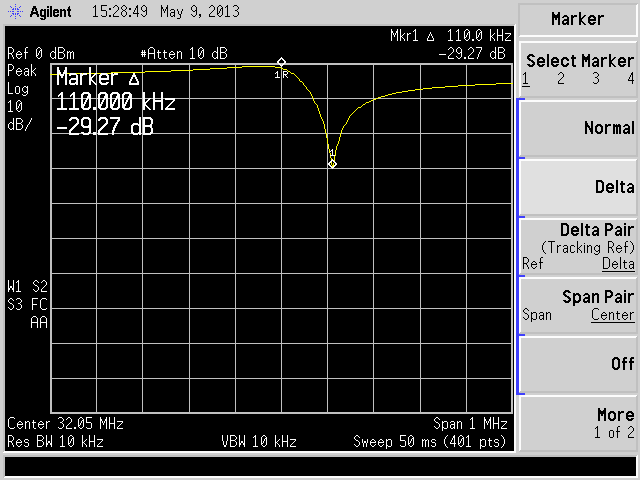Toggle Span Pair to Center

point(613,315)
